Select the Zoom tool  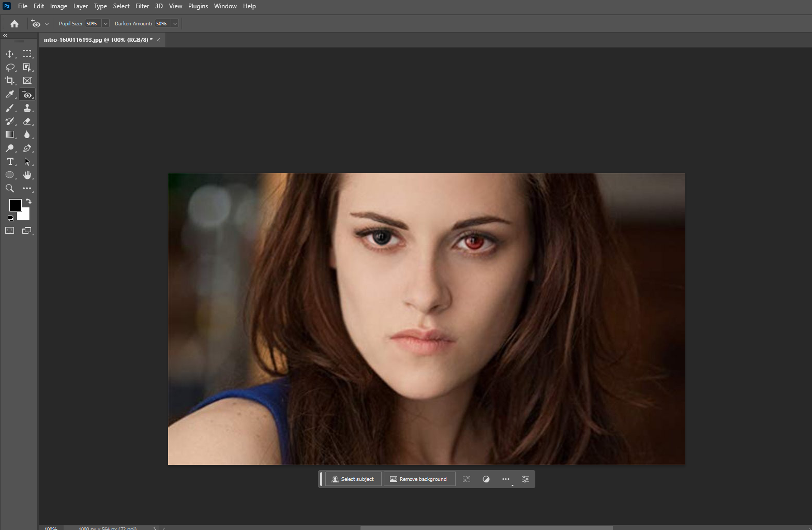point(10,189)
